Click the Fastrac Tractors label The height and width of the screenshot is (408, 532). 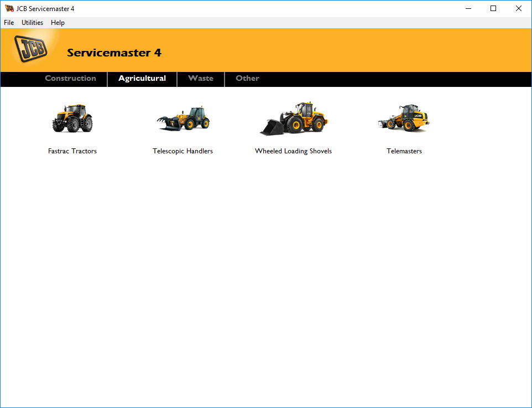(72, 151)
